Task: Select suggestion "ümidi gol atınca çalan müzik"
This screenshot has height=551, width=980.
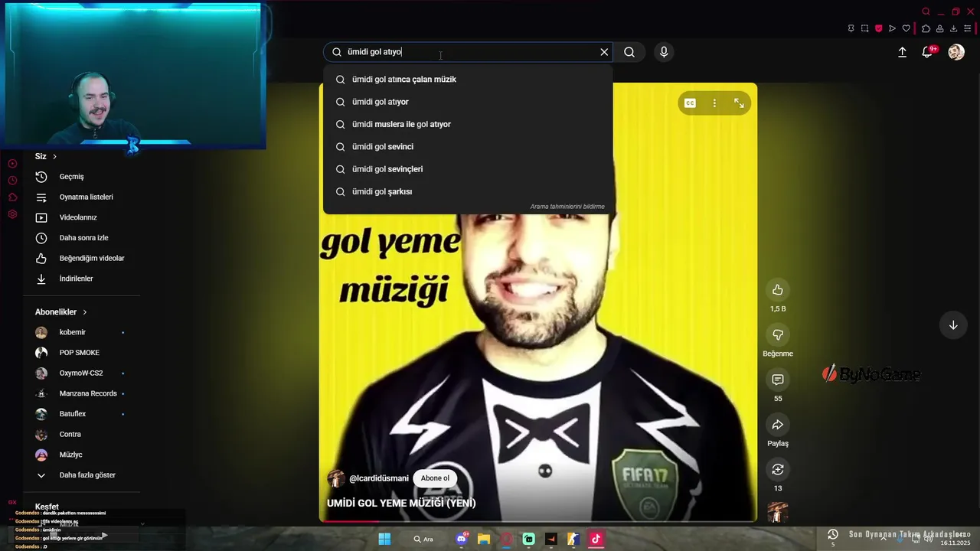Action: [468, 80]
